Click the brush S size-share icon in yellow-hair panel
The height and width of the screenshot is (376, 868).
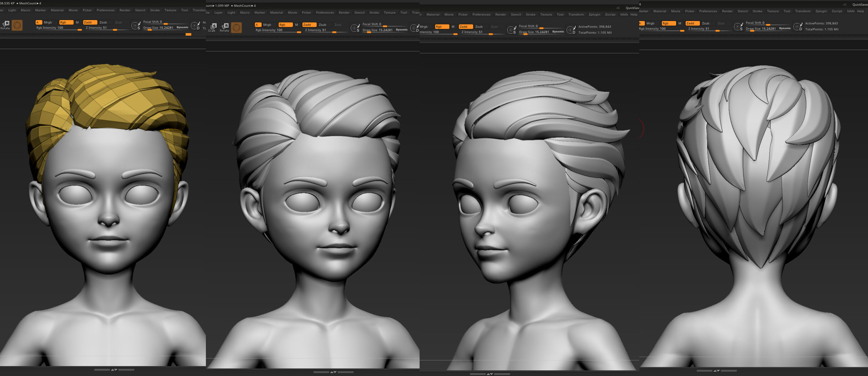pos(136,26)
